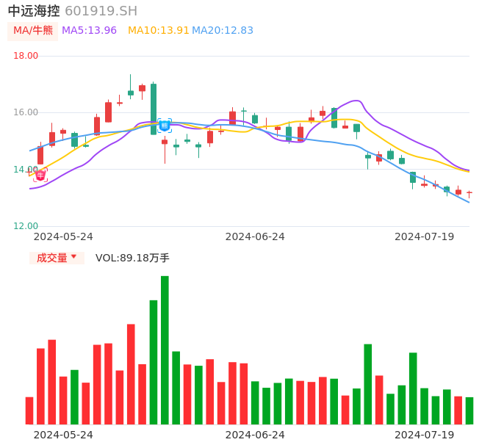
Task: Click the stock name 中远海控
Action: click(34, 11)
